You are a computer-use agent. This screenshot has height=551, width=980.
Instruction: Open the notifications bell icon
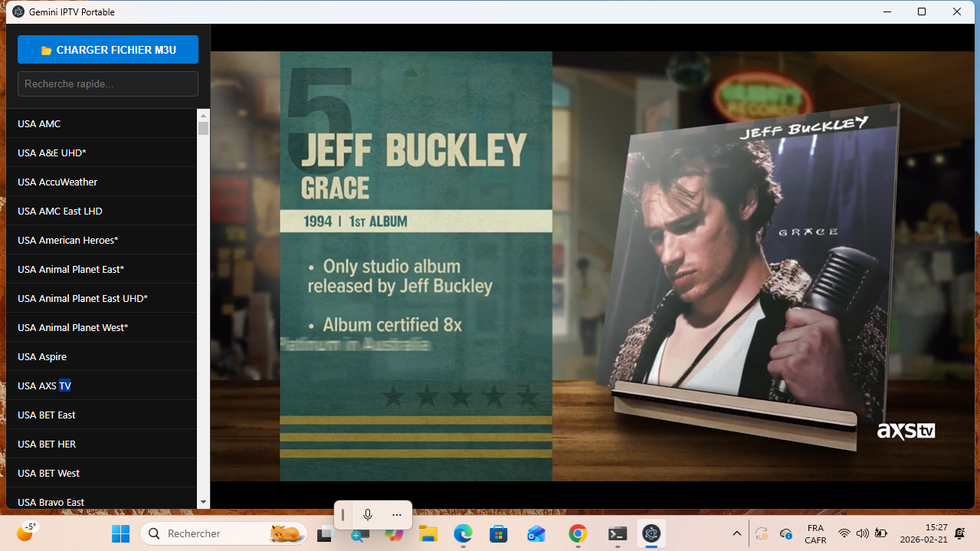[x=960, y=533]
